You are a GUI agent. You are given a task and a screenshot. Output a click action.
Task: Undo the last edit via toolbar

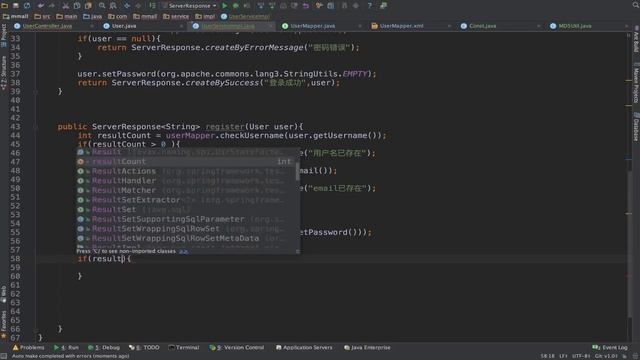[x=41, y=6]
